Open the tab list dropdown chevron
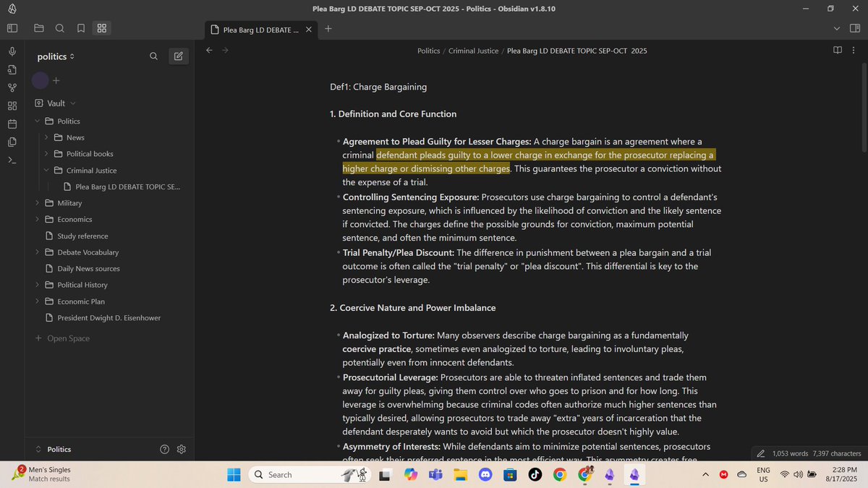This screenshot has width=868, height=488. tap(837, 28)
